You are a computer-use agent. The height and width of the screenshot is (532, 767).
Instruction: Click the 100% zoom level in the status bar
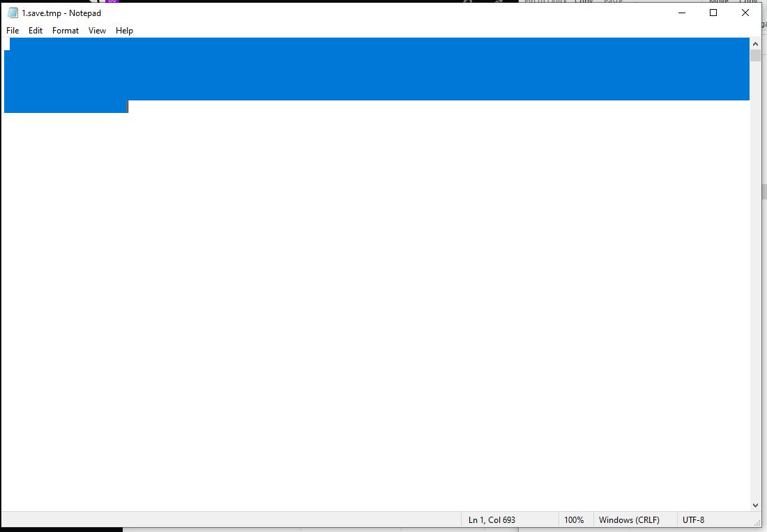(x=574, y=519)
